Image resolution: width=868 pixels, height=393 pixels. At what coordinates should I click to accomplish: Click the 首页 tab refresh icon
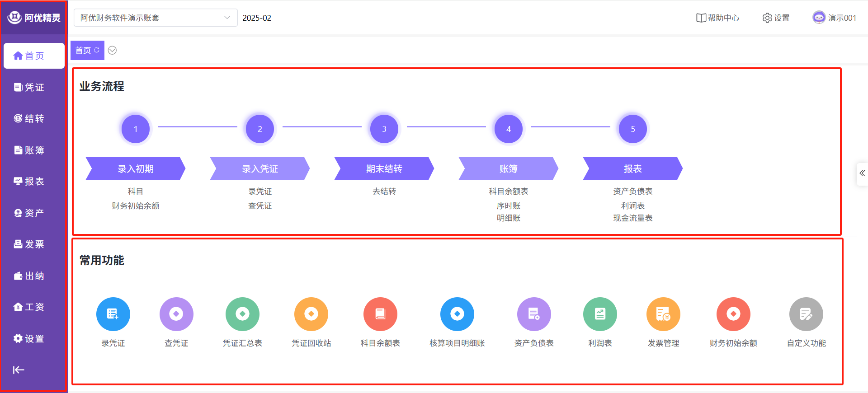tap(97, 50)
